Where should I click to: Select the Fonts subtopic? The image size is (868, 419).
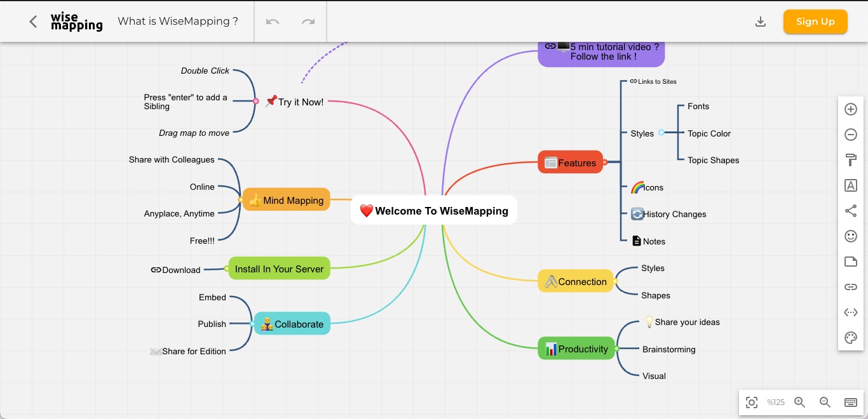pos(698,106)
